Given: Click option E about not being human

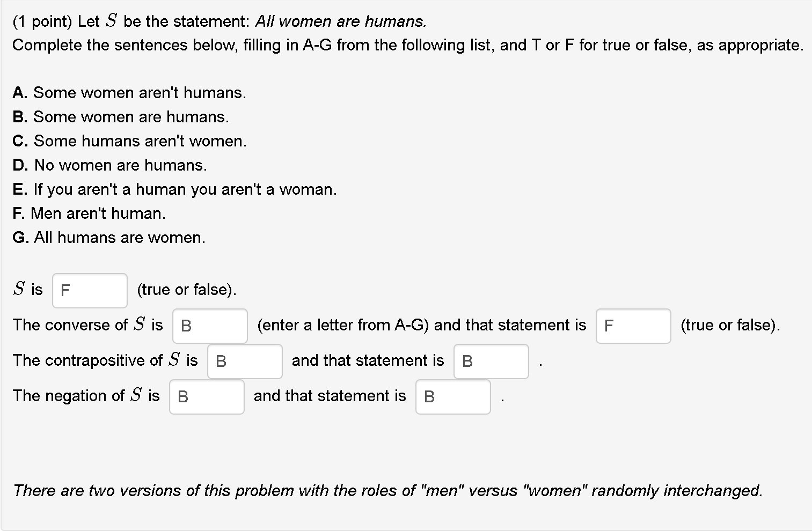Looking at the screenshot, I should coord(175,189).
